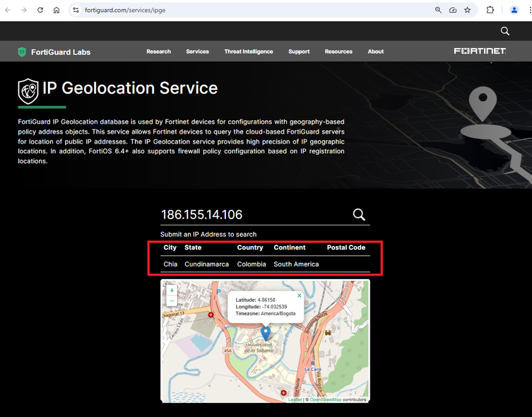Viewport: 532px width, 417px height.
Task: Close the latitude longitude map popup
Action: click(x=300, y=295)
